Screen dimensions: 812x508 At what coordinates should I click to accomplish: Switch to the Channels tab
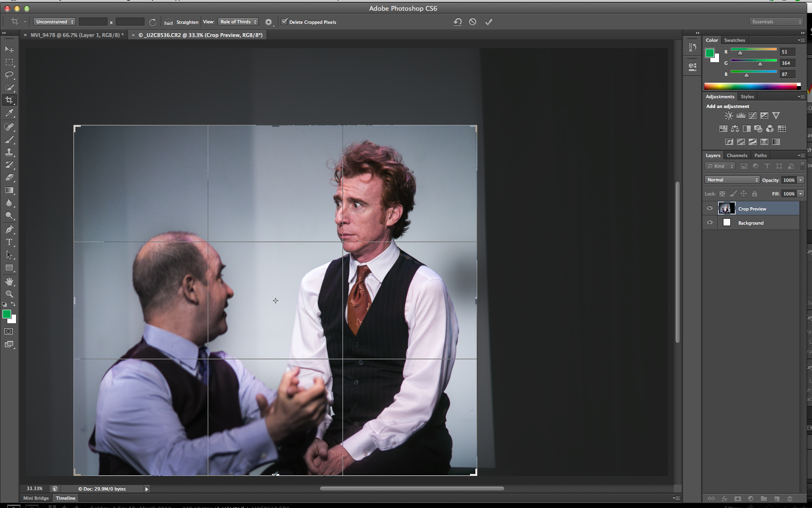737,156
